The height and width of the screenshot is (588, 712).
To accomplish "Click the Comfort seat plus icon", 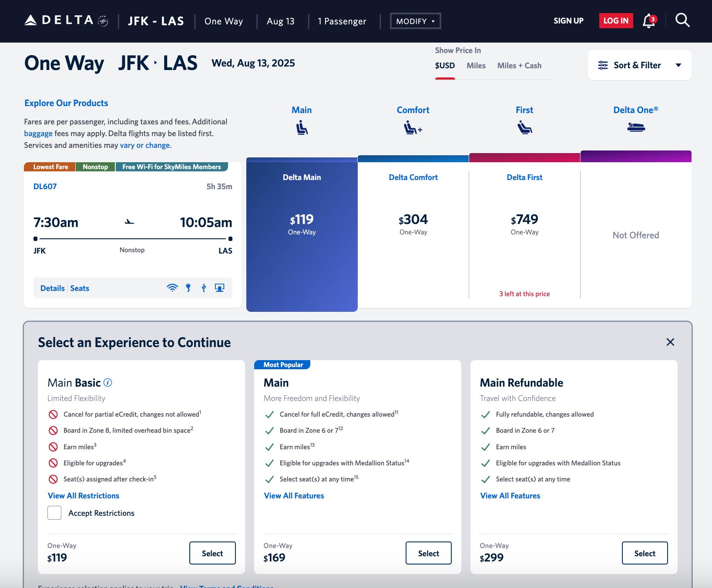I will pos(413,128).
